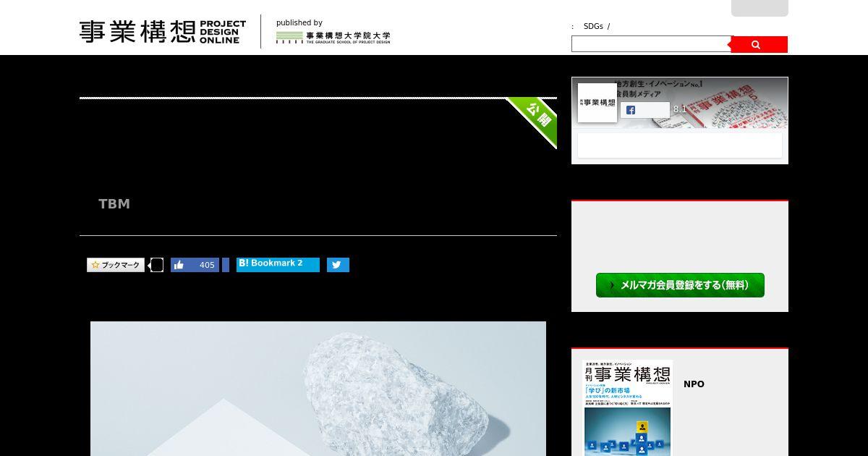
Task: Click the gray button at top right
Action: pyautogui.click(x=759, y=8)
